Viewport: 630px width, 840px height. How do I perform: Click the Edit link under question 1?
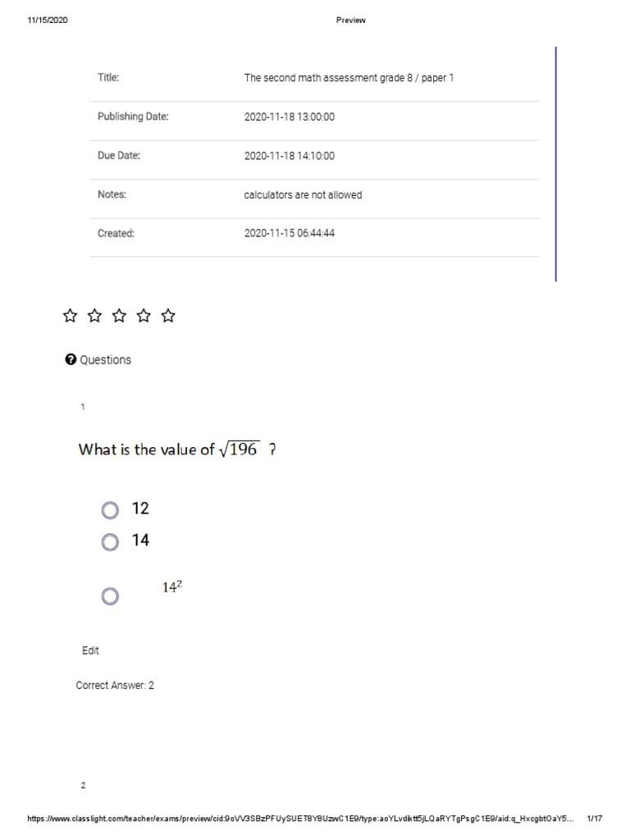coord(90,651)
